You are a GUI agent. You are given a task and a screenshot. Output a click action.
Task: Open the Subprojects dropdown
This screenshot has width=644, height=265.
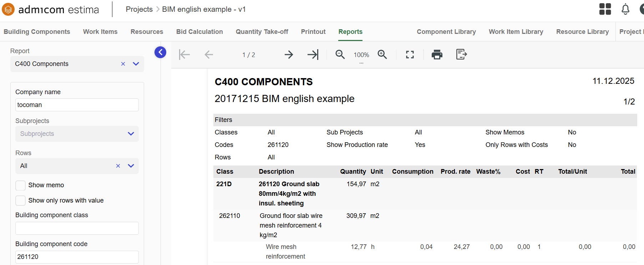coord(131,134)
